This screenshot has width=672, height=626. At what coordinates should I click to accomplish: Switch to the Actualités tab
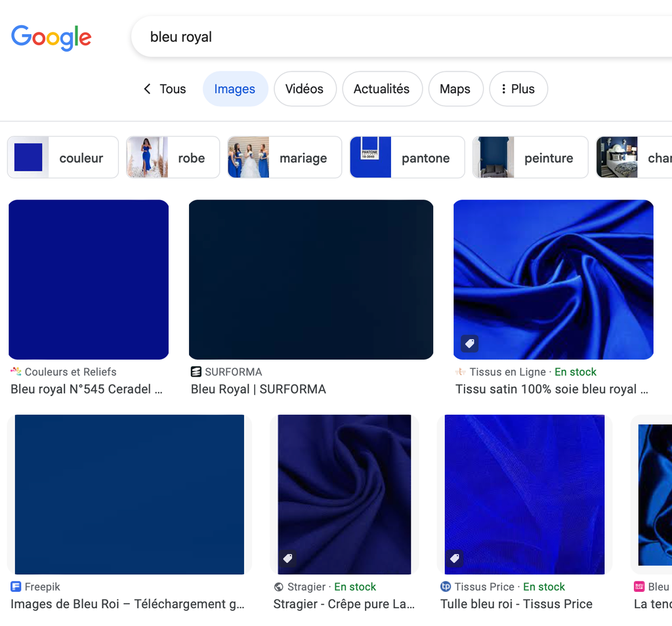coord(381,89)
